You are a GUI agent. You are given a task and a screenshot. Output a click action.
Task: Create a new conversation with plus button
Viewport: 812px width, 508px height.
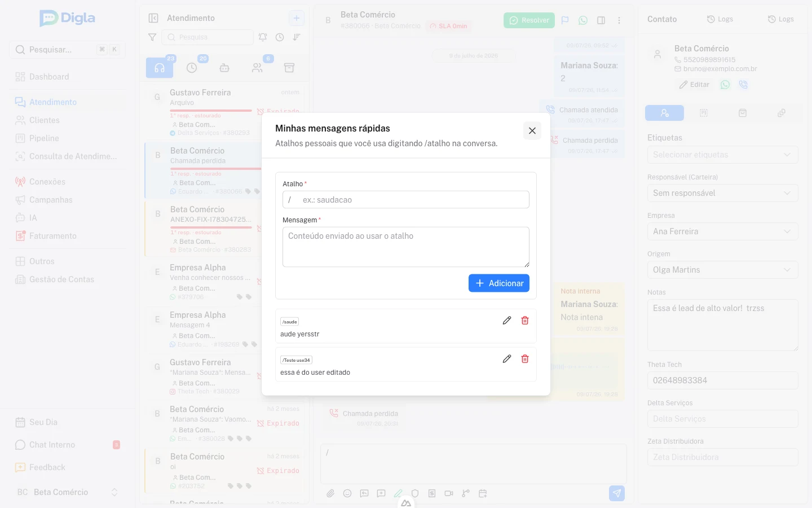click(x=297, y=18)
